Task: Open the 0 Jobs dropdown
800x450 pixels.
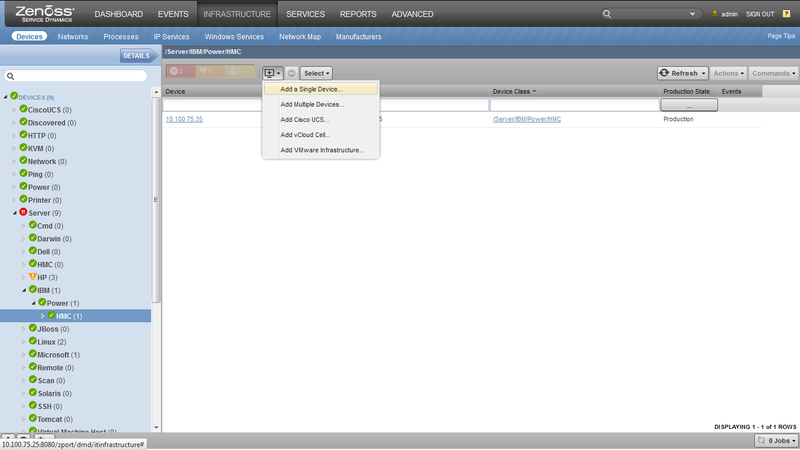Action: pyautogui.click(x=776, y=440)
